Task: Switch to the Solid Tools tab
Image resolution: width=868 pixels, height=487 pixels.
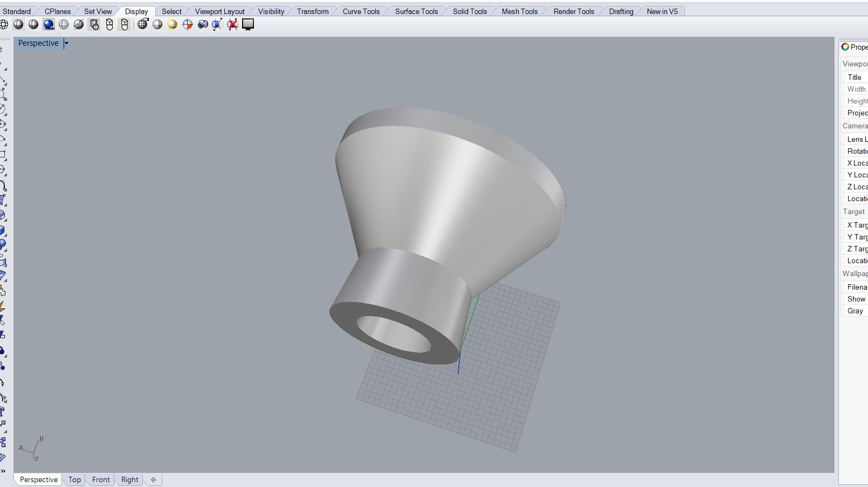Action: (x=470, y=11)
